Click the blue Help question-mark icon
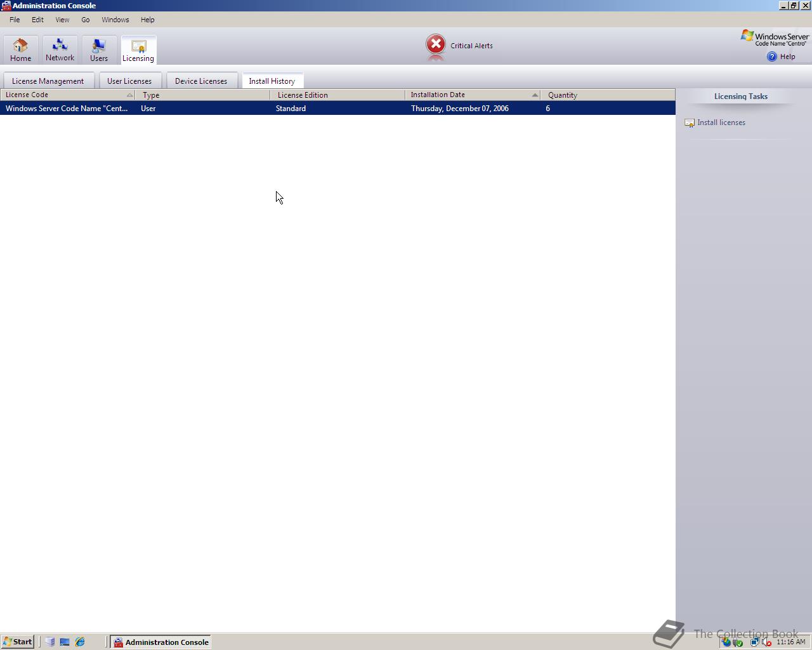The image size is (812, 650). pos(772,56)
